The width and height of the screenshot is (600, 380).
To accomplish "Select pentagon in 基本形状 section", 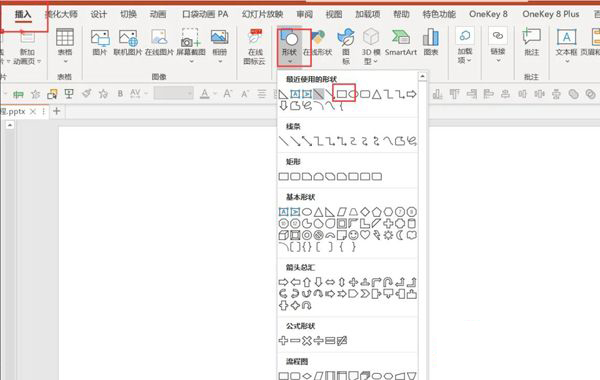I will coord(377,212).
